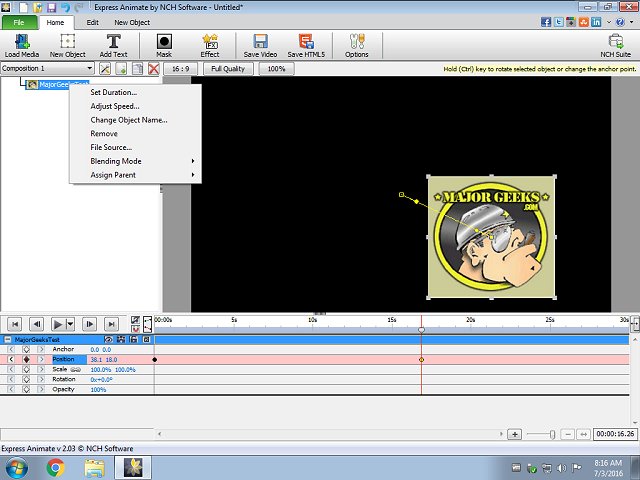Choose Set Duration from context menu
Screen dimensions: 640x480
(114, 92)
